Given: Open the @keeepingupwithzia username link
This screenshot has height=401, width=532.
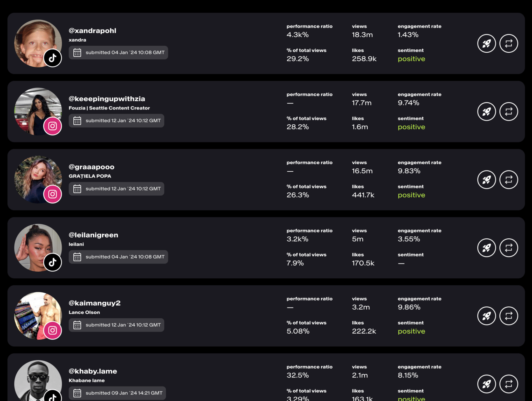Looking at the screenshot, I should pyautogui.click(x=107, y=99).
